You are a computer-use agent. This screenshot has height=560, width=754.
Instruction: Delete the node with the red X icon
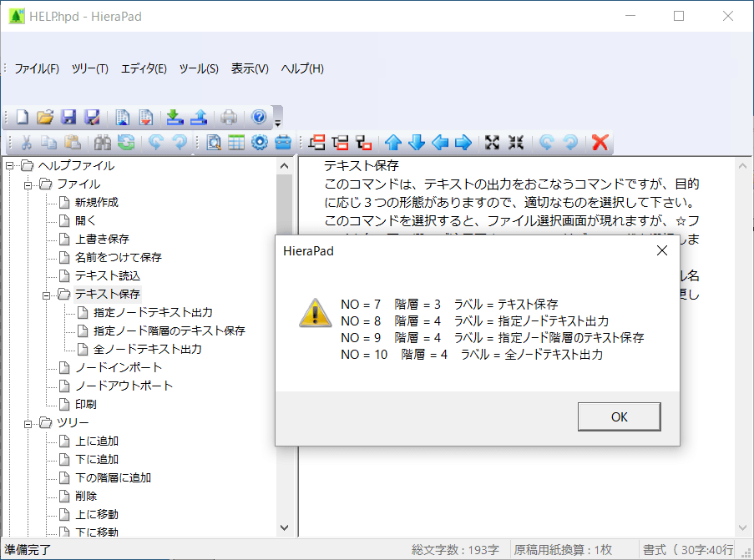(600, 142)
